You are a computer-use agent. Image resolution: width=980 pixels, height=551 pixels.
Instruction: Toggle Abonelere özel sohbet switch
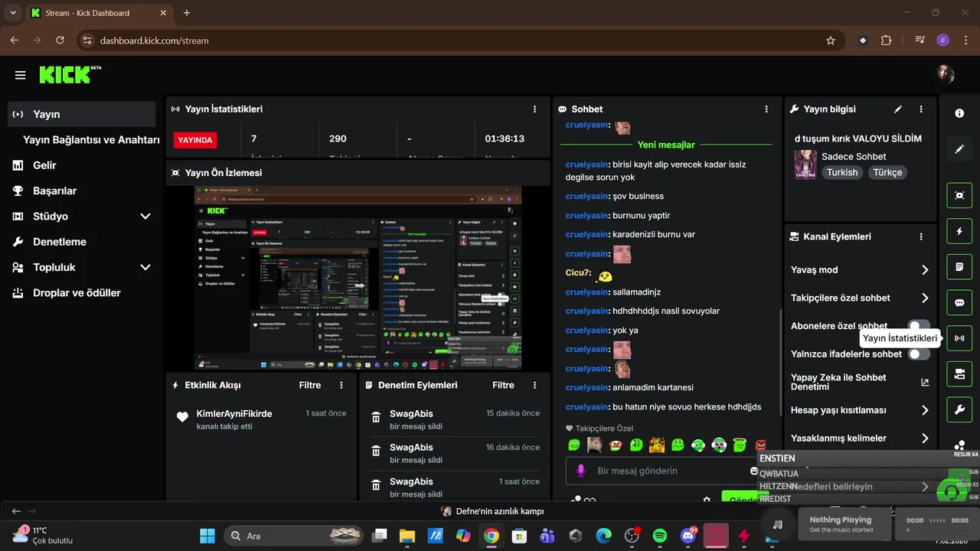[x=919, y=326]
